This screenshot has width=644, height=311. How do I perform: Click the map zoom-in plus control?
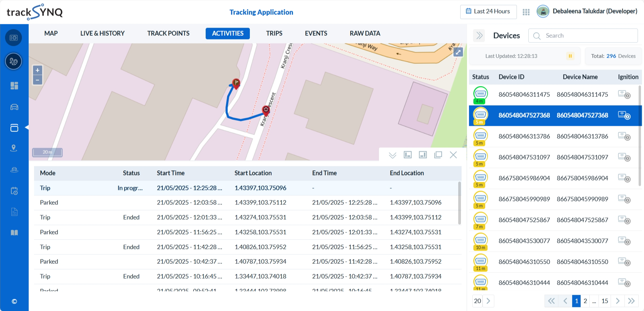[x=37, y=70]
